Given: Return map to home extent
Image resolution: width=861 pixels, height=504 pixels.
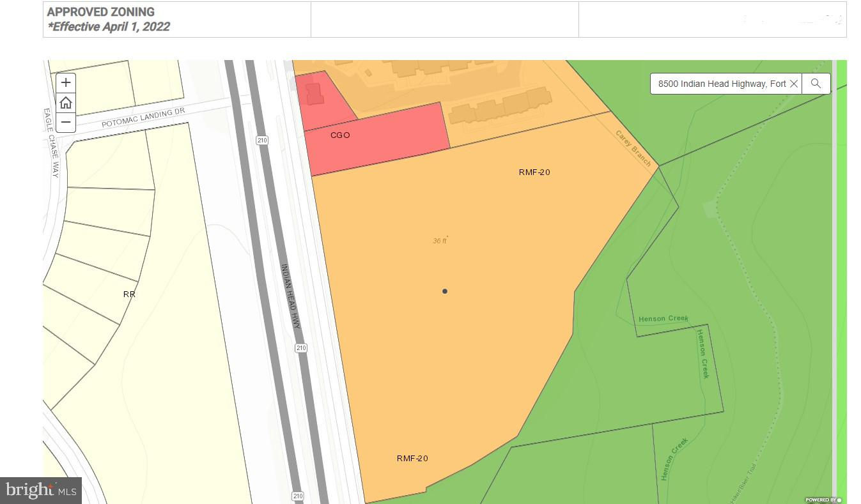Looking at the screenshot, I should [x=66, y=102].
